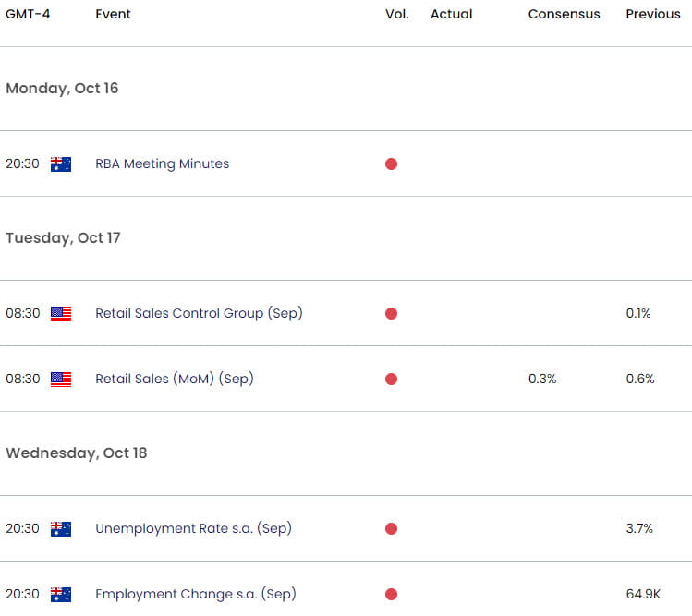
Task: Click red volatility dot for Unemployment Rate s.a.
Action: pyautogui.click(x=391, y=528)
